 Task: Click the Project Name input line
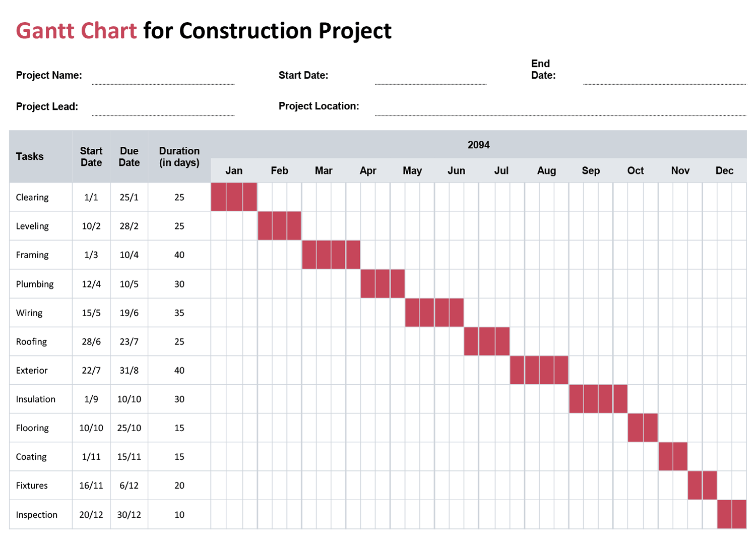click(163, 78)
